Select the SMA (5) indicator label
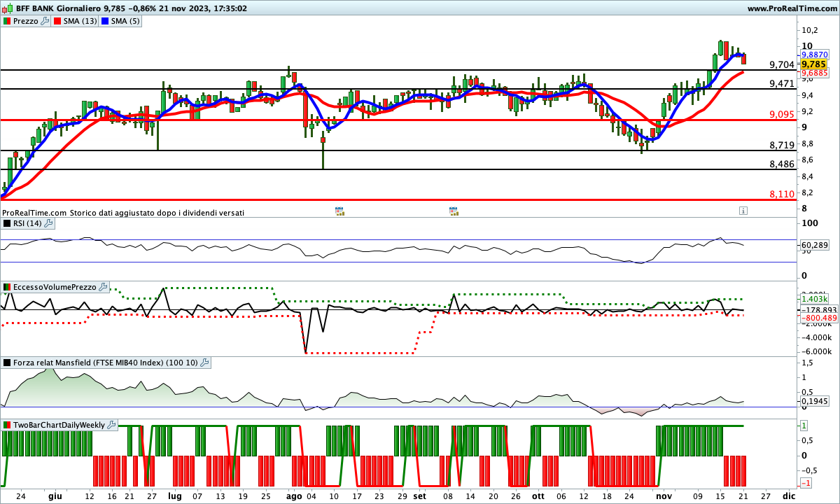840x504 pixels. 125,22
